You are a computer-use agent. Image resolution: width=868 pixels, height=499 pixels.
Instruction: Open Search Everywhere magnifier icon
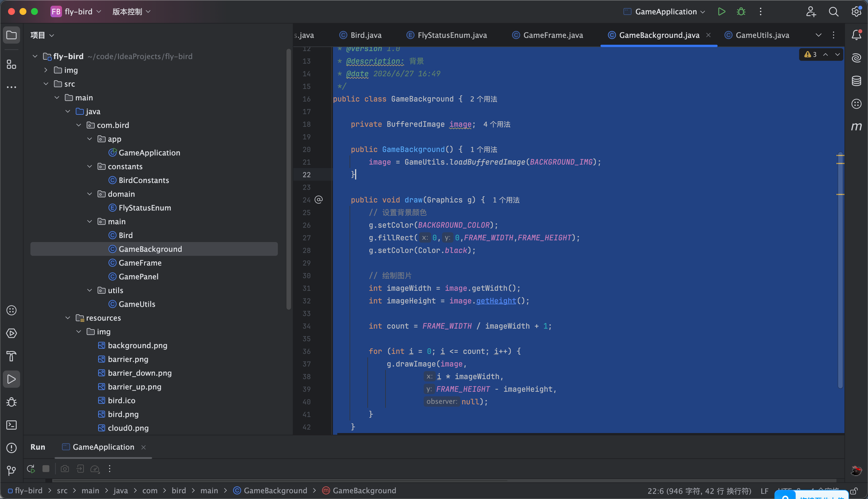833,12
